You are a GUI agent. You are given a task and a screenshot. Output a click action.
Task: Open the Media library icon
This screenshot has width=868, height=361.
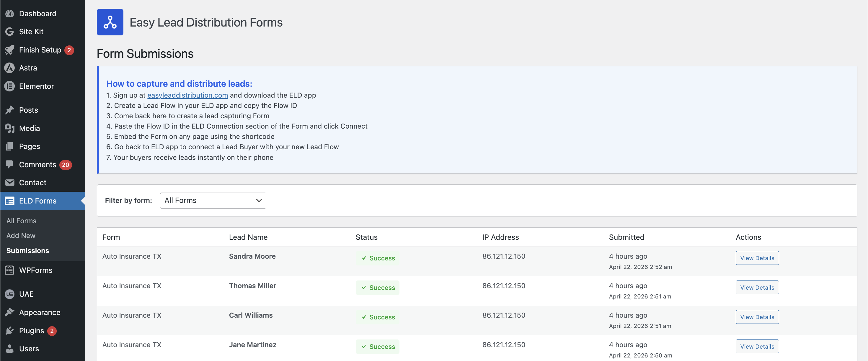(x=9, y=128)
